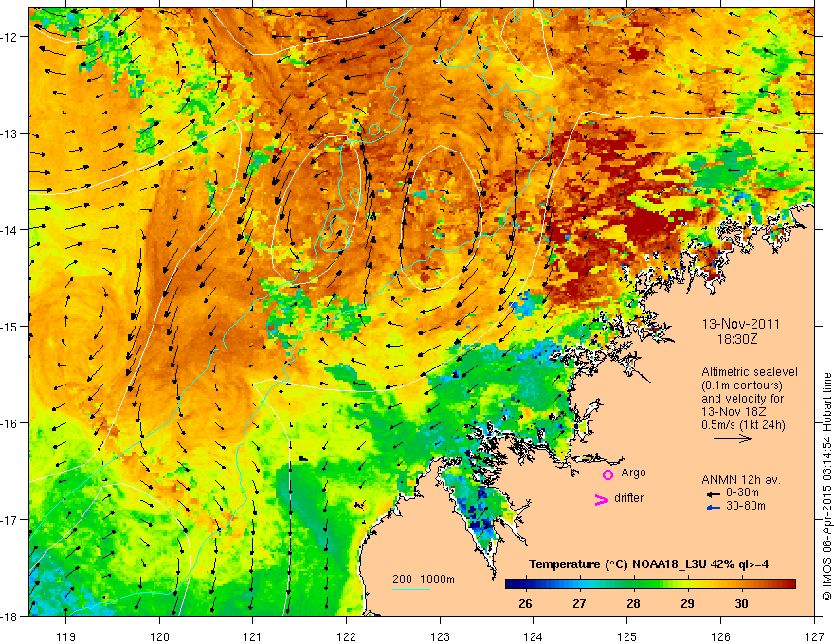
Task: Click the longitude axis label 127
Action: [x=814, y=636]
